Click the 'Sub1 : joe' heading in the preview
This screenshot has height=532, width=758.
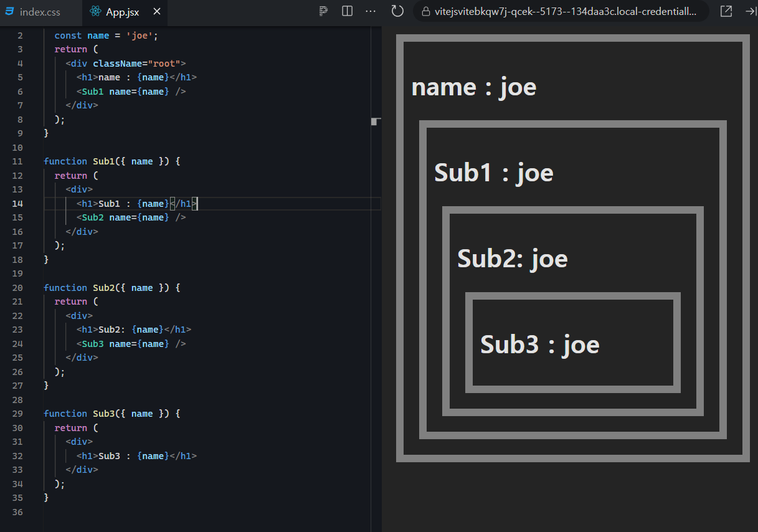click(x=494, y=173)
